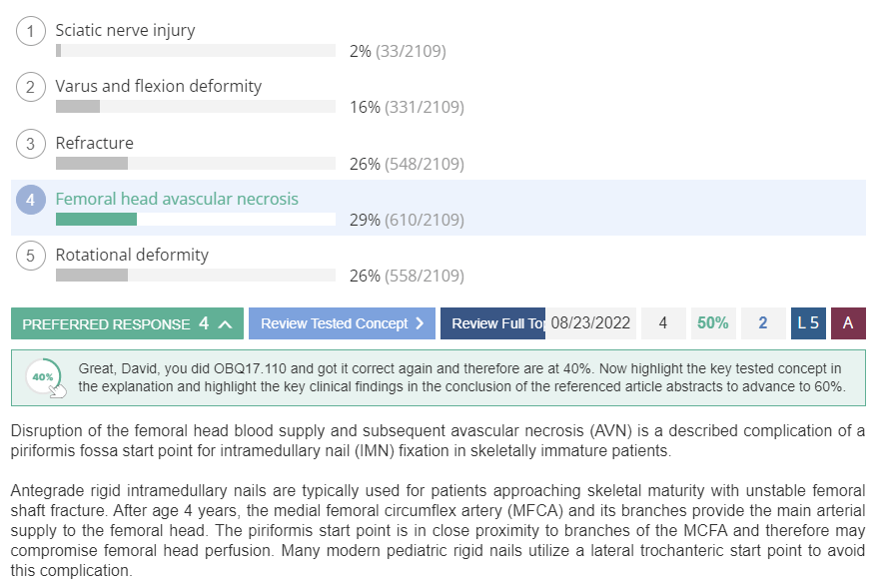Click the maroon A badge

pyautogui.click(x=848, y=323)
